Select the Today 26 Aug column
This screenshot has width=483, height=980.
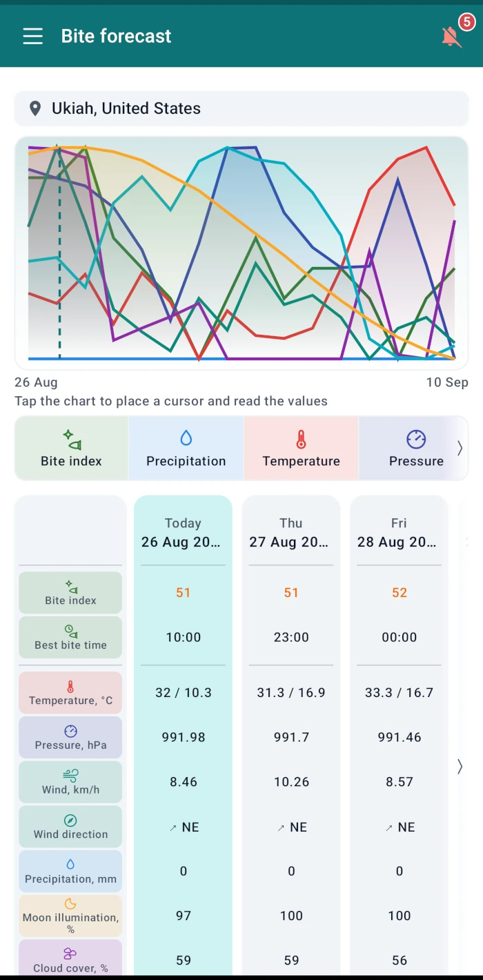coord(183,533)
